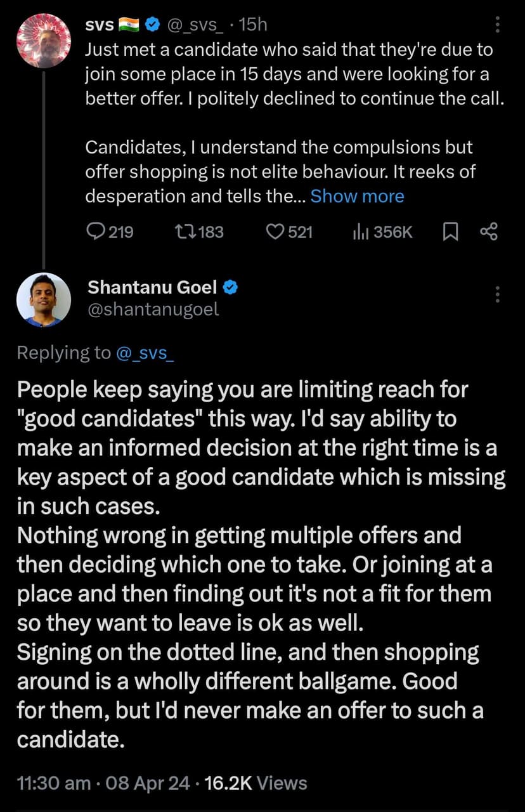Bookmark the svs tweet
Image resolution: width=525 pixels, height=812 pixels.
(450, 232)
